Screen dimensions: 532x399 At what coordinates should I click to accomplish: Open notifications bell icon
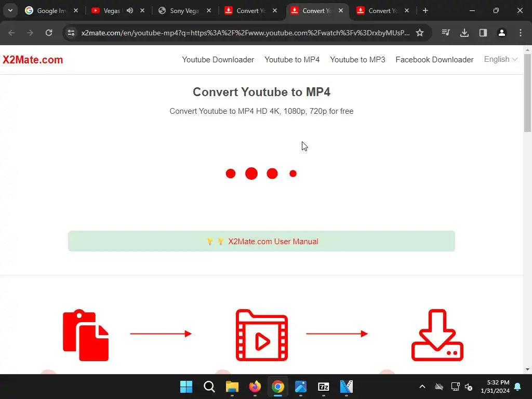tap(518, 387)
